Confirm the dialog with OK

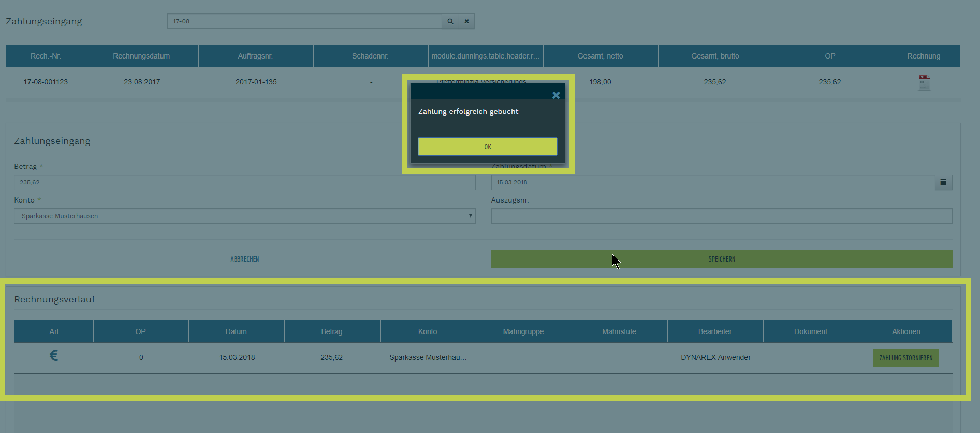tap(487, 147)
